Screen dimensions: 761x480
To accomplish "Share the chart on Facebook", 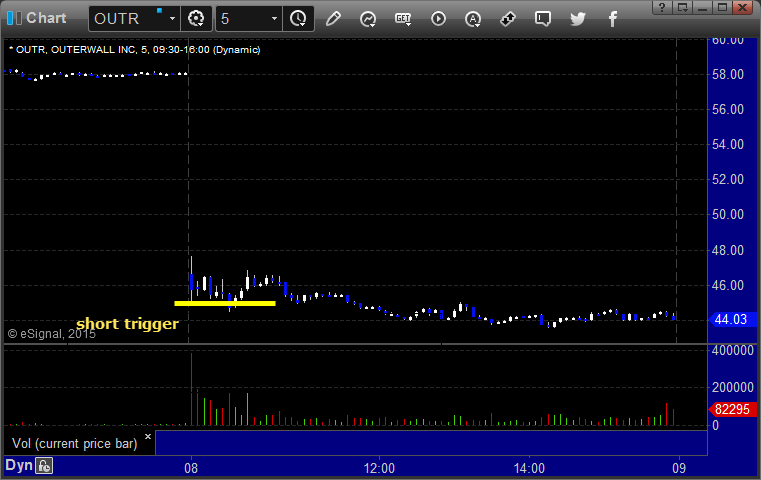I will coord(613,19).
